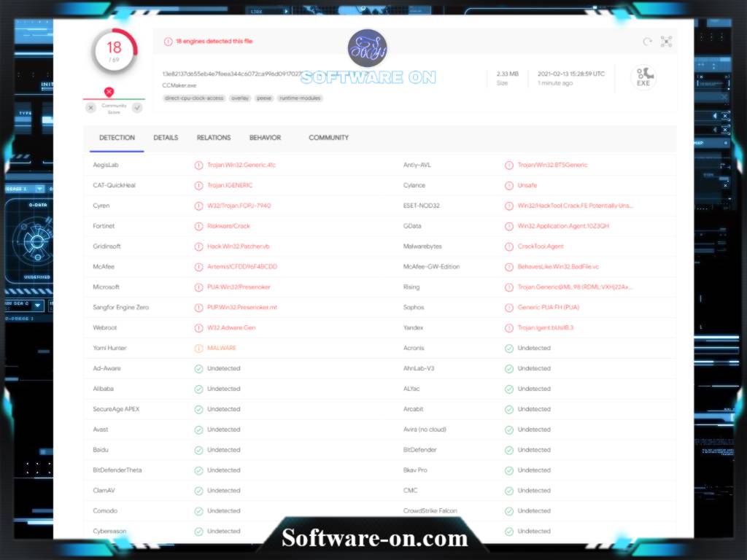Open the RELATIONS tab

[x=214, y=138]
